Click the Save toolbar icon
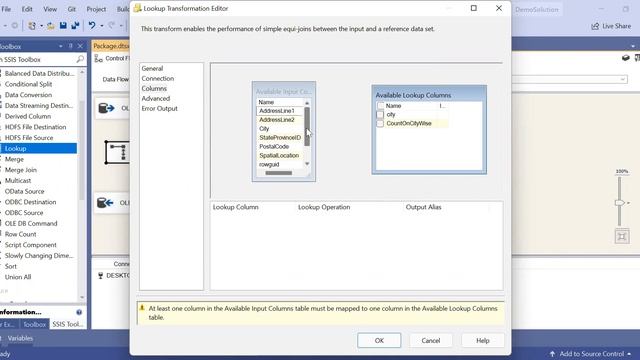This screenshot has height=360, width=640. (63, 26)
